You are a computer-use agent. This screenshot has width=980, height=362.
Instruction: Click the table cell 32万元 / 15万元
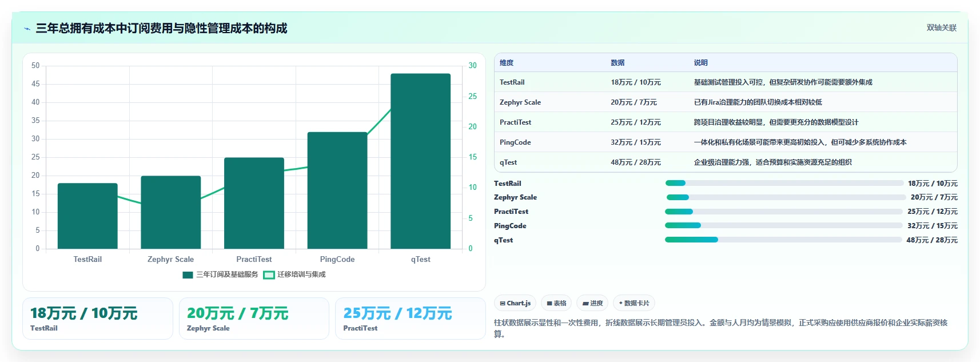pos(636,142)
